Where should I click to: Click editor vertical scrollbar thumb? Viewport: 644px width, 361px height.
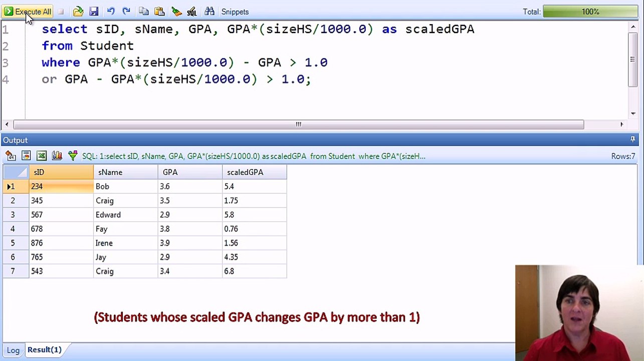632,59
